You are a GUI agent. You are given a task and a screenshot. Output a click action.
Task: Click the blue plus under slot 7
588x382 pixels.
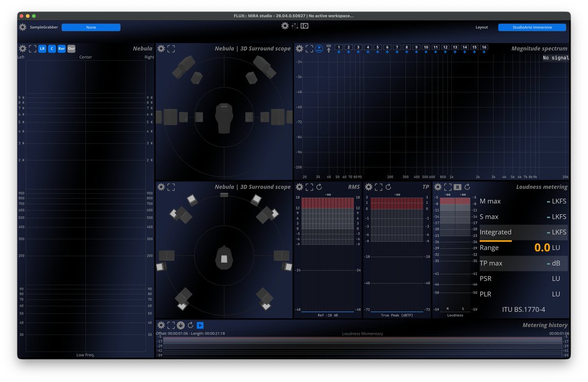[x=397, y=51]
